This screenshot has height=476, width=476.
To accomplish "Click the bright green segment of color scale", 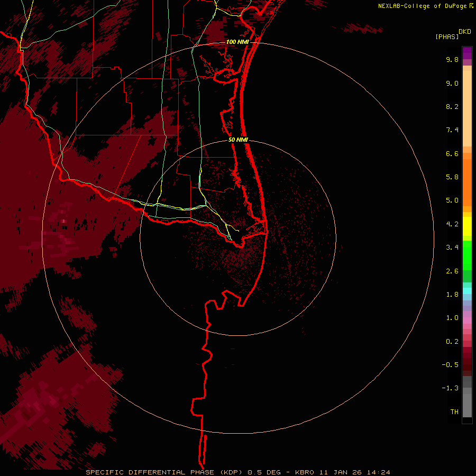I will [x=467, y=255].
